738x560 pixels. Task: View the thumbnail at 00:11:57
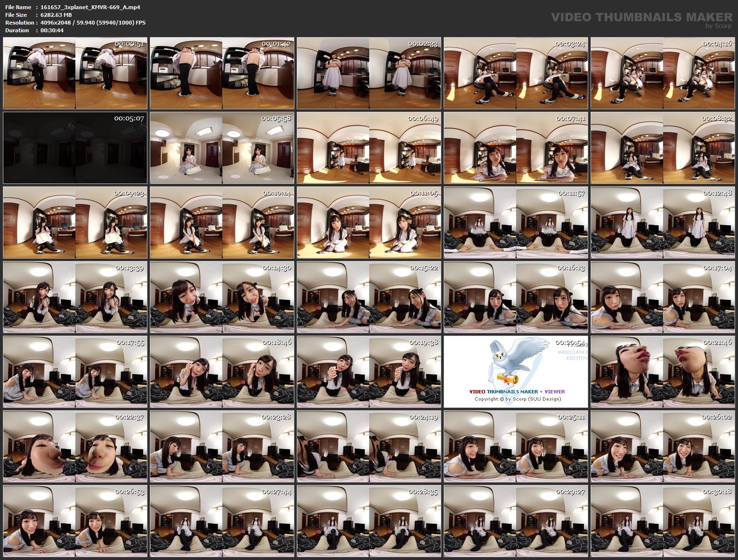[515, 222]
